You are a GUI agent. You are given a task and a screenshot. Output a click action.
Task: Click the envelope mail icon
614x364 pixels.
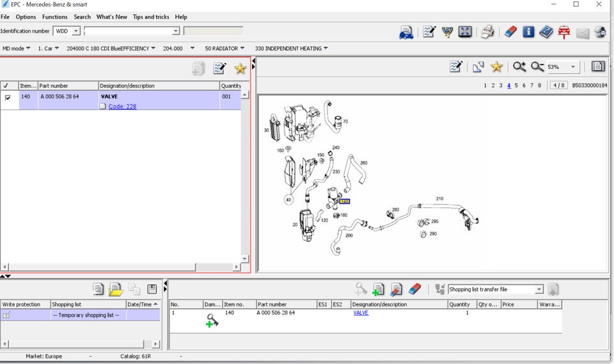pos(582,33)
